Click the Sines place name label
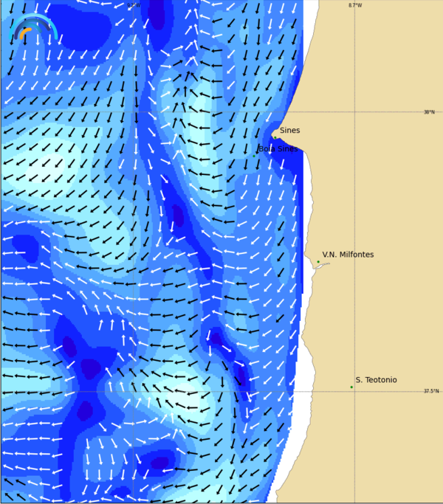 (289, 131)
